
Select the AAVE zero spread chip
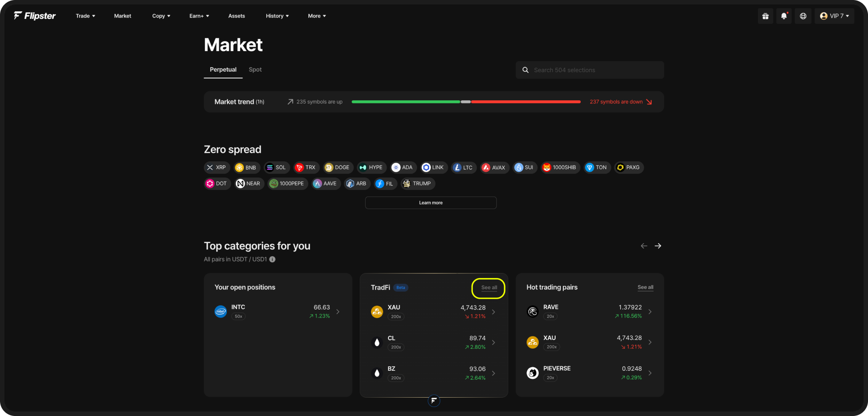point(326,184)
